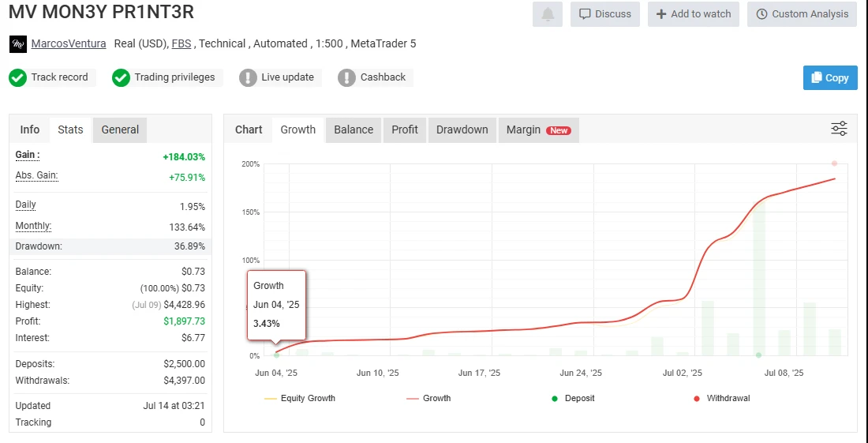868x443 pixels.
Task: Click the Track record green checkmark
Action: (18, 77)
